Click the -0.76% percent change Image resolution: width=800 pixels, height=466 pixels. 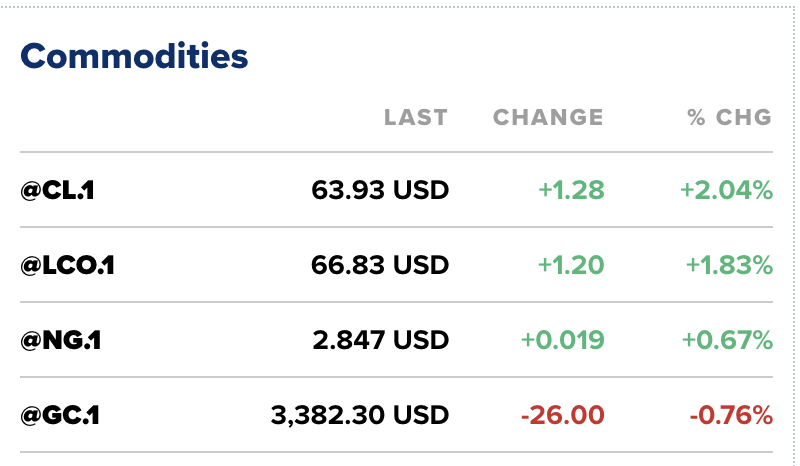pyautogui.click(x=731, y=414)
